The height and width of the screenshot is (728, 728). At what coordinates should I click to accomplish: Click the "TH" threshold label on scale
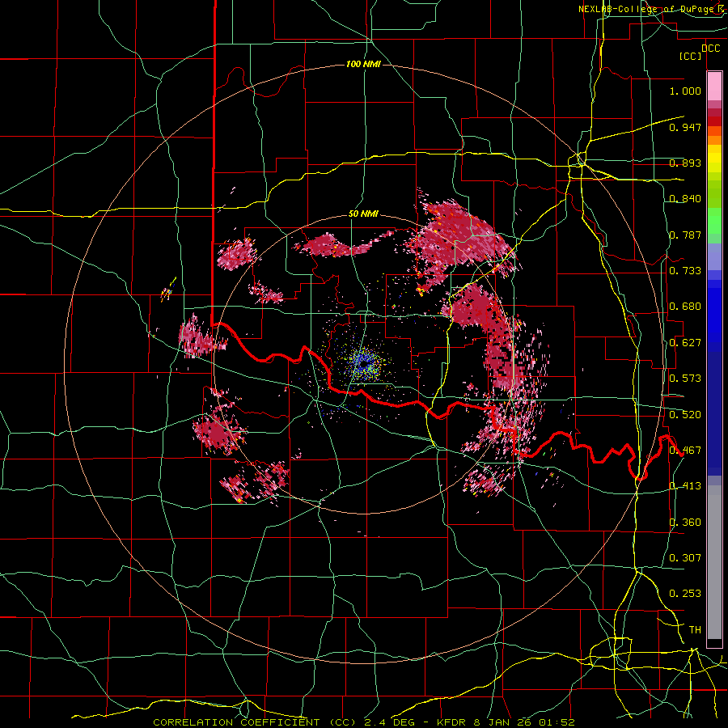(695, 630)
